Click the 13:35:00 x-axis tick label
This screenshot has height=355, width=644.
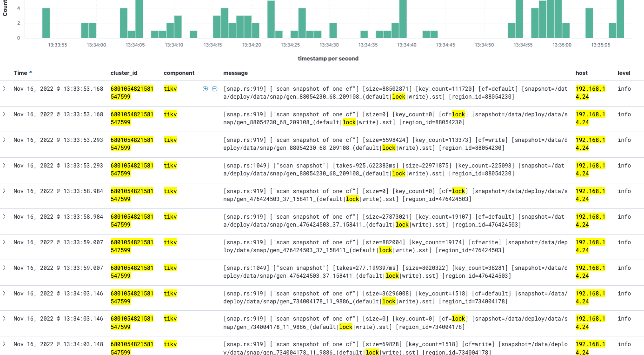[562, 45]
